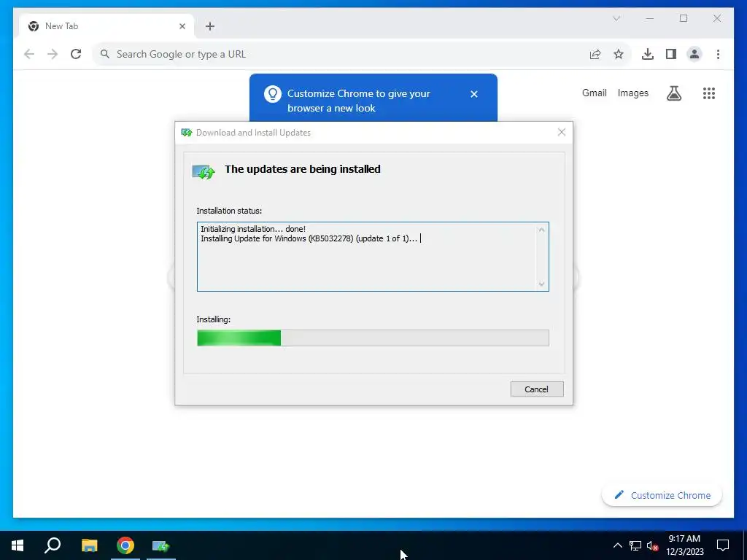
Task: Open the Windows Start menu
Action: tap(18, 545)
